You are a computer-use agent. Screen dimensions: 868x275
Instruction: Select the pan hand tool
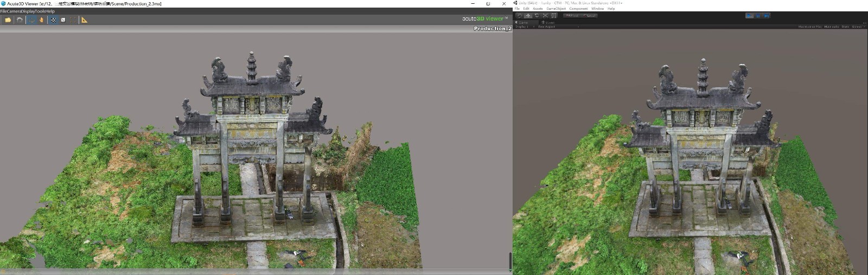pos(41,20)
